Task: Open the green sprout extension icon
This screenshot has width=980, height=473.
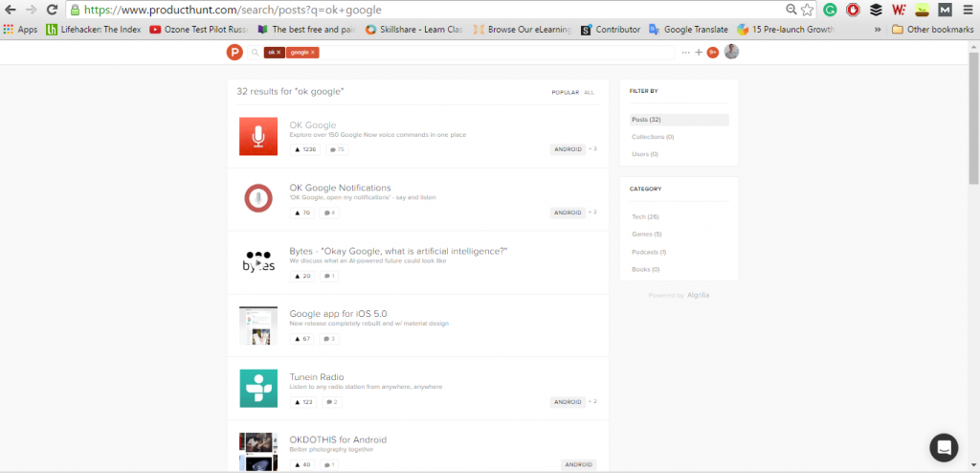Action: click(x=922, y=10)
